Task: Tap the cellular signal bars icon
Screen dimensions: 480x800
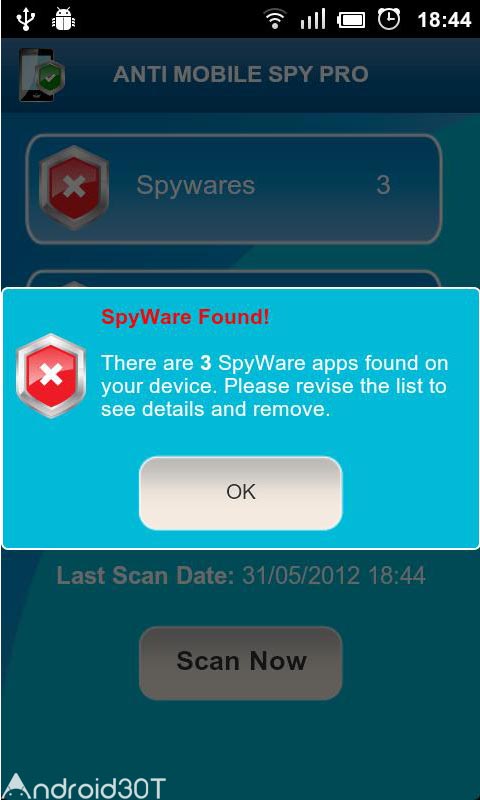Action: coord(313,19)
